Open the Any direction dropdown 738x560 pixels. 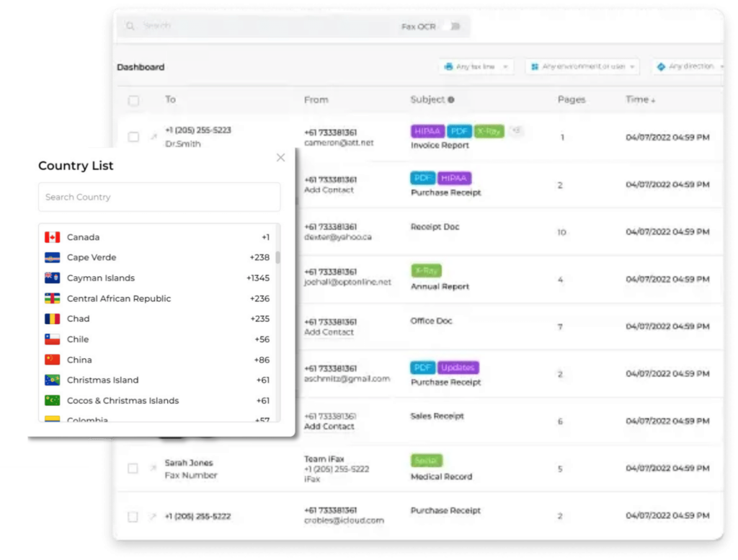(688, 66)
